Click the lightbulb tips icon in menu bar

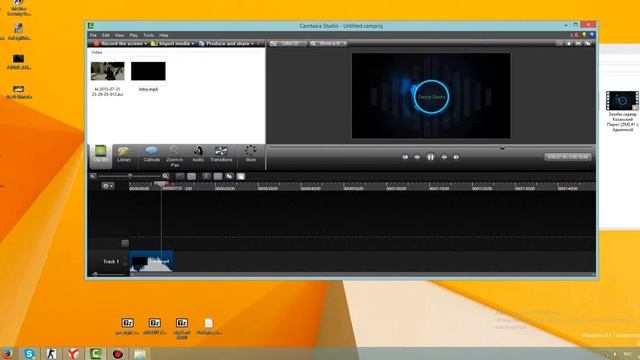[584, 35]
